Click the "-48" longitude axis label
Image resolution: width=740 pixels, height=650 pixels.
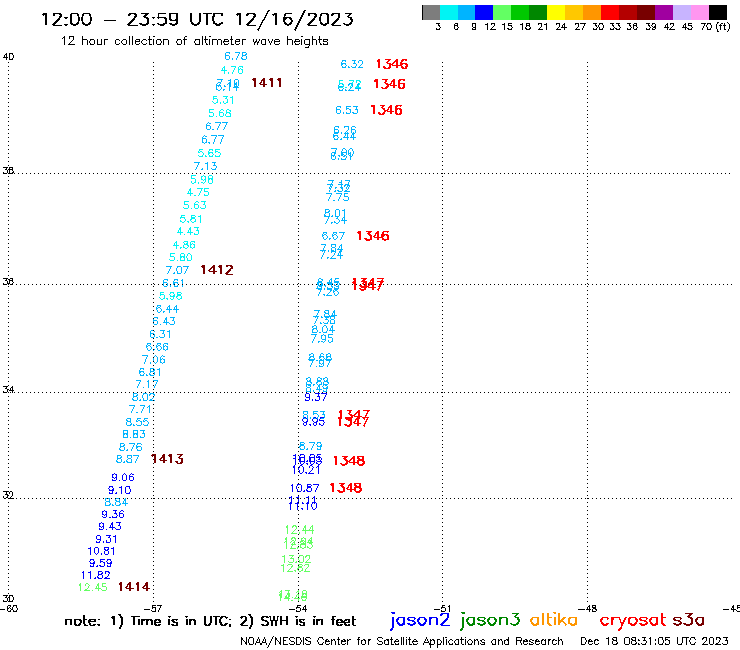coord(588,609)
